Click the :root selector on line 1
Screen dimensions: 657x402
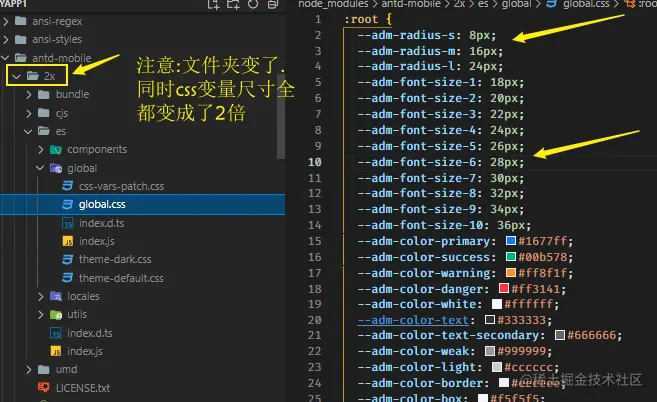(x=361, y=19)
